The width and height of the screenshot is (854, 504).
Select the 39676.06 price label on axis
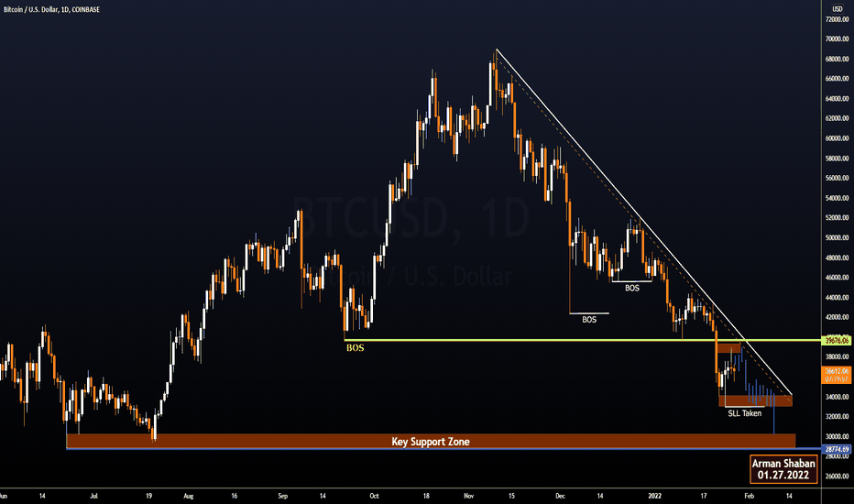tap(838, 341)
